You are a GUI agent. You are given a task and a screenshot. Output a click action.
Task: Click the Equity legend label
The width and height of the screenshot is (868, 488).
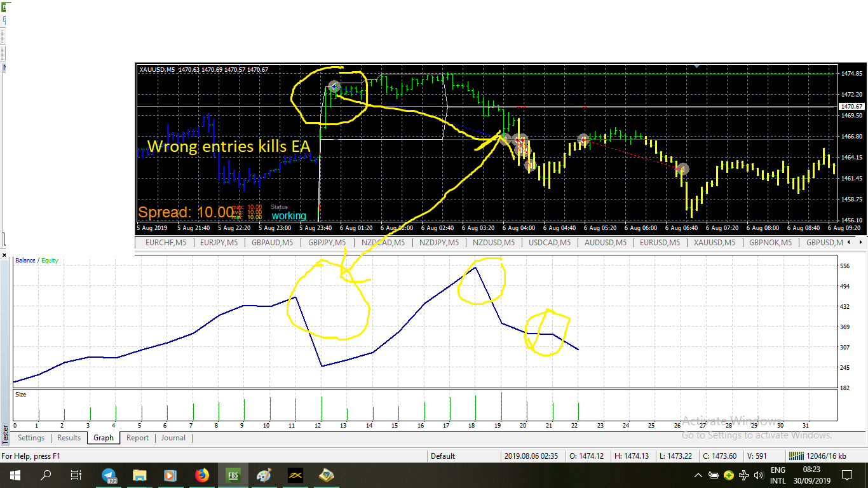coord(50,261)
